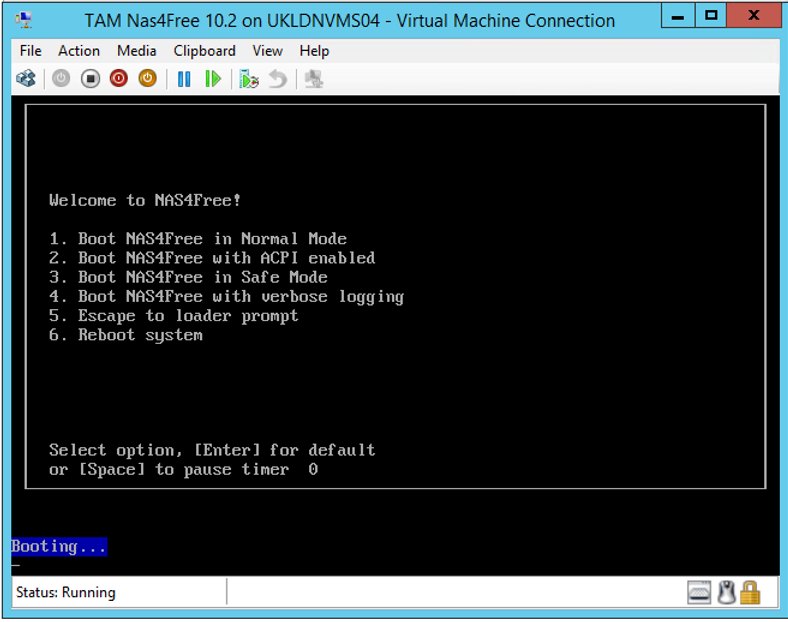Viewport: 788px width, 622px height.
Task: Click the greyed Start VM icon
Action: (61, 79)
